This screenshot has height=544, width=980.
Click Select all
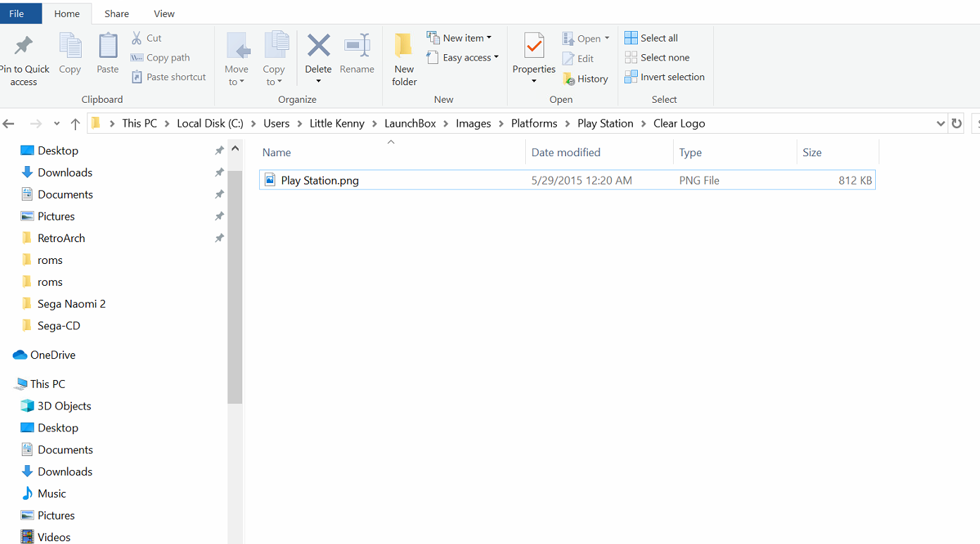click(x=651, y=38)
